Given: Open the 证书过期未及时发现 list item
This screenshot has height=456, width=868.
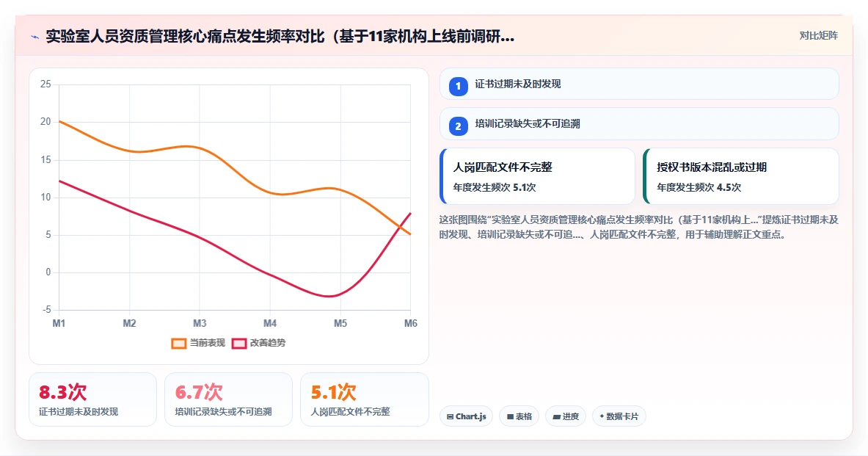Looking at the screenshot, I should click(639, 84).
